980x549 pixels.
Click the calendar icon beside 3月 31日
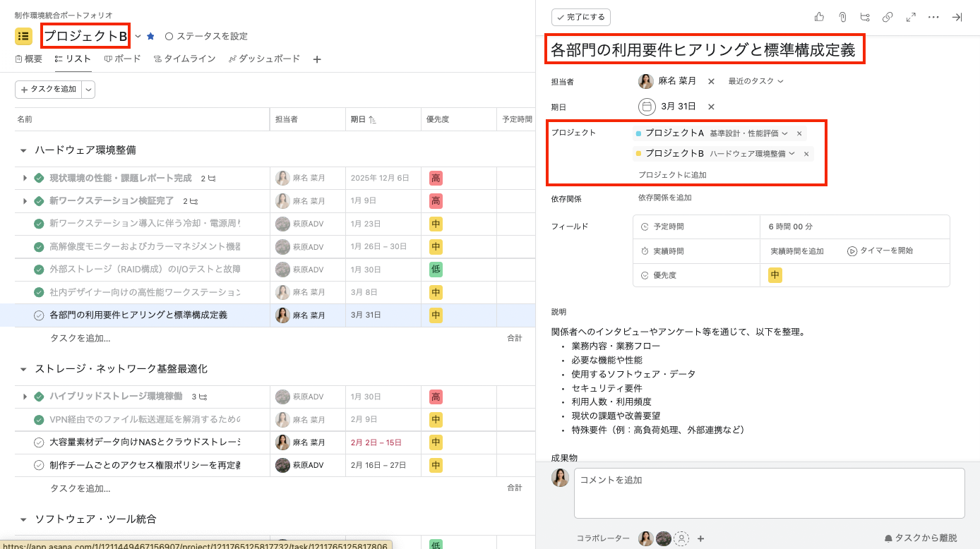pos(647,107)
